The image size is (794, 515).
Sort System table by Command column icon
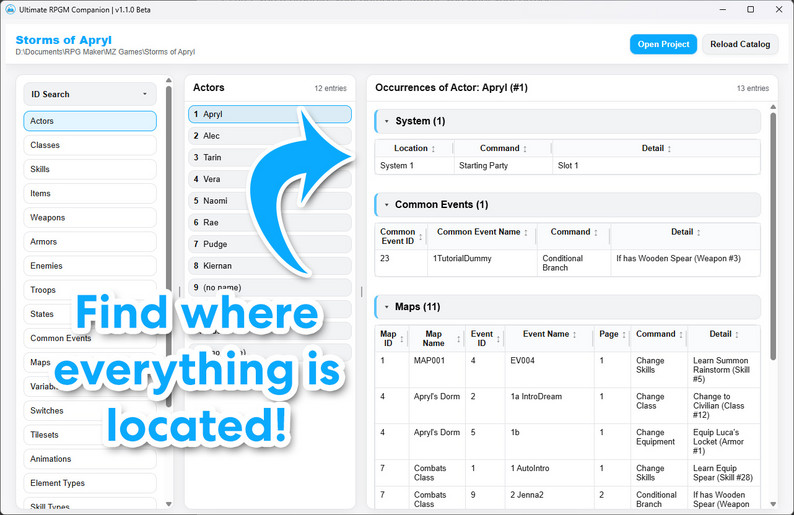pos(525,149)
